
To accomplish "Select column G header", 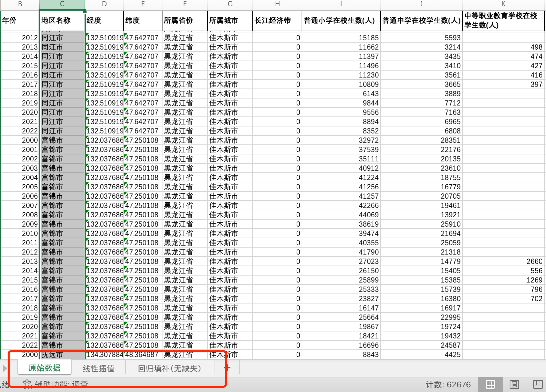I will point(230,4).
